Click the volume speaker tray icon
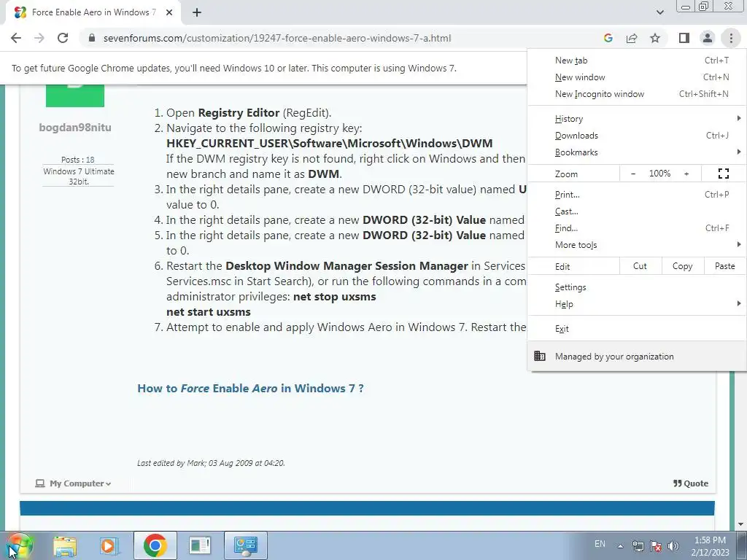The height and width of the screenshot is (560, 747). coord(673,546)
